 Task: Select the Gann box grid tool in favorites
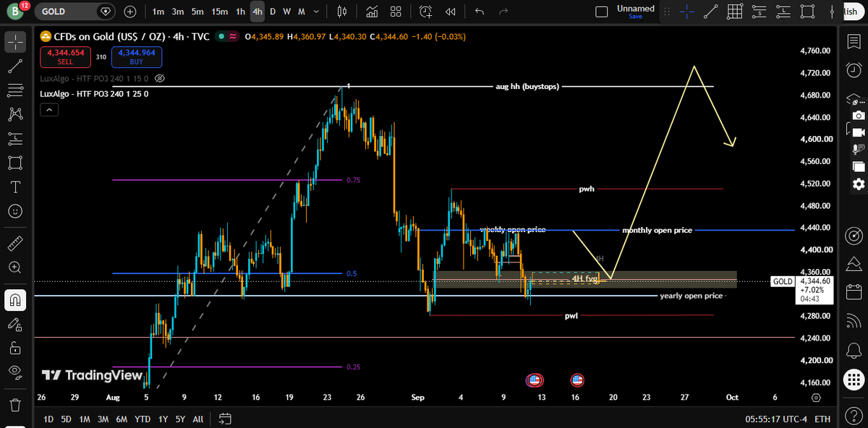coord(735,12)
